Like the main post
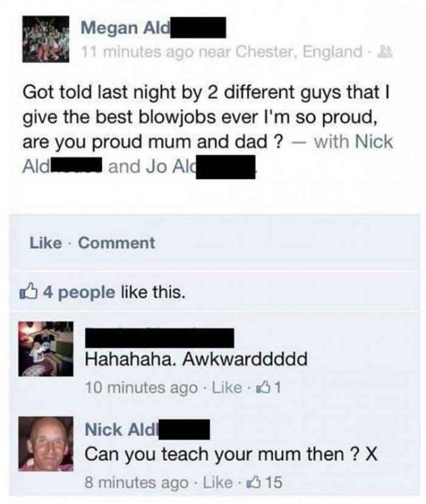This screenshot has height=504, width=426. click(46, 242)
